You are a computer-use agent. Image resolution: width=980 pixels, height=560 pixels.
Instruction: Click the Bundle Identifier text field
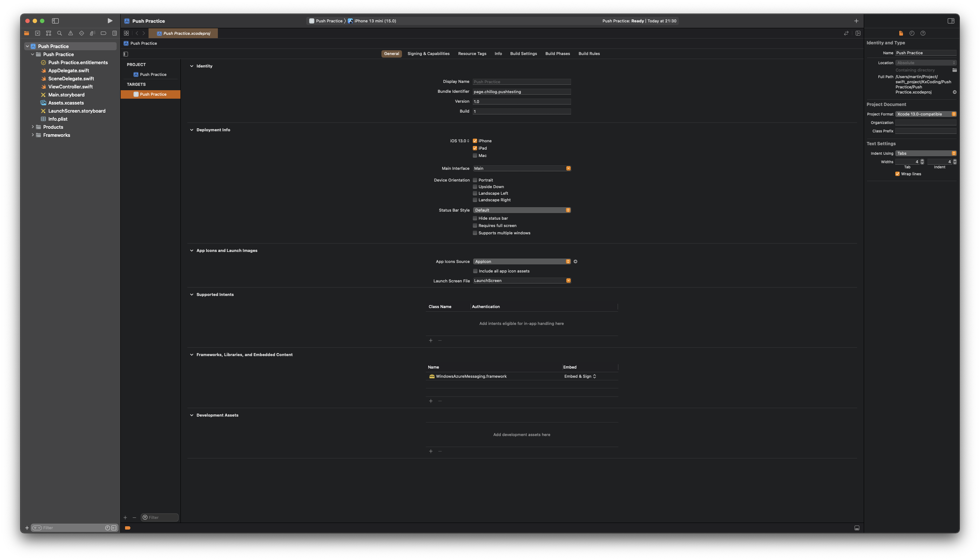pos(522,92)
